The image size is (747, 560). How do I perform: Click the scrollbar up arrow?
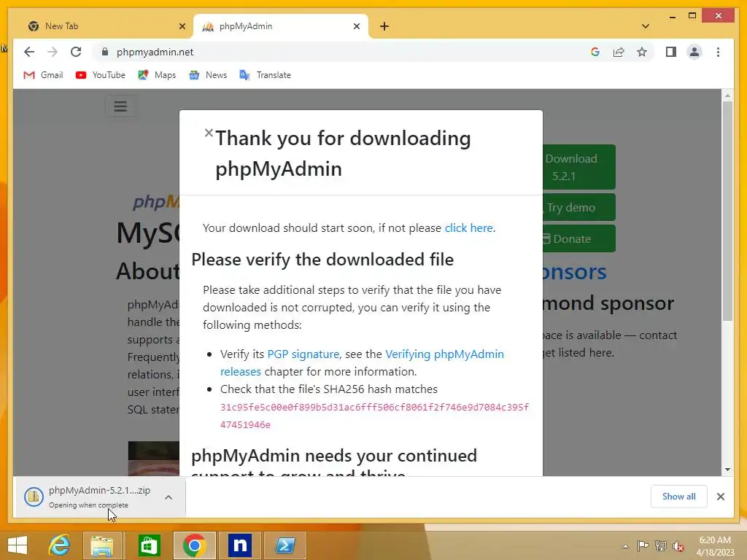point(727,96)
